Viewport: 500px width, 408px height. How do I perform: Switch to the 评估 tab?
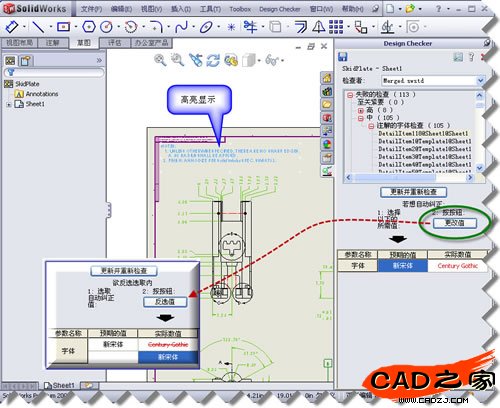115,43
